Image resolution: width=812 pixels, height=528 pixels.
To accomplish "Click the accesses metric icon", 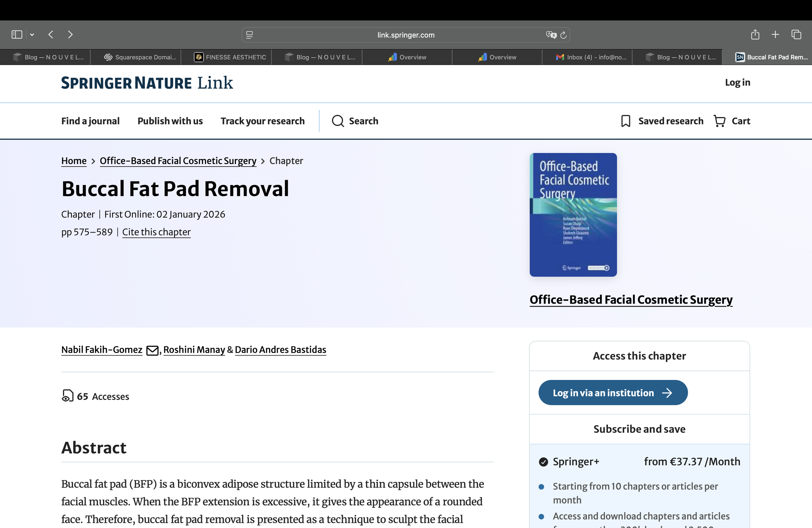I will coord(67,396).
